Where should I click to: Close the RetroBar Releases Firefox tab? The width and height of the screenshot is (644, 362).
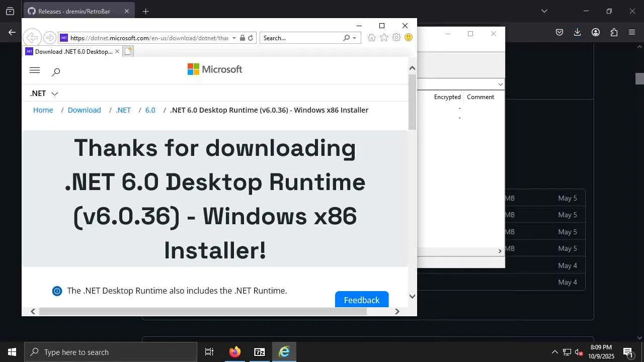point(126,11)
